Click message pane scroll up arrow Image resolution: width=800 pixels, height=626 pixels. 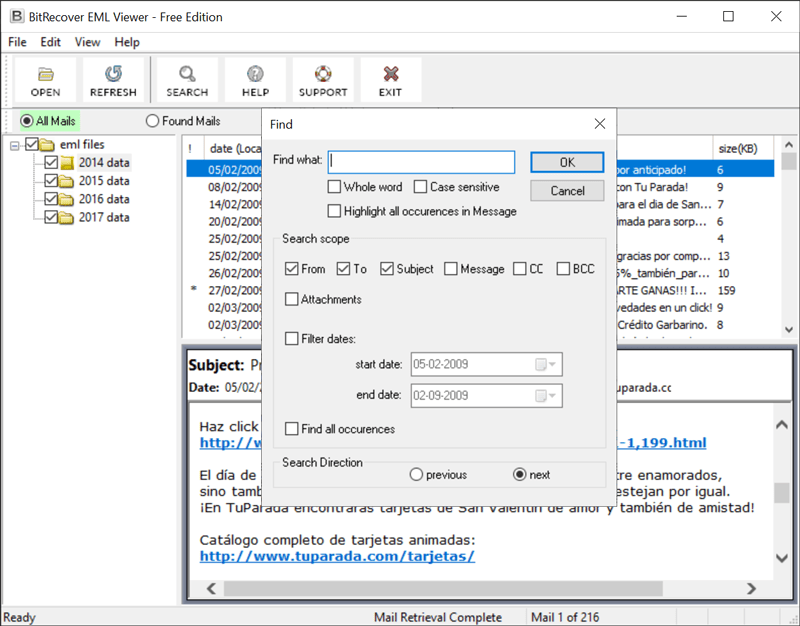[782, 424]
